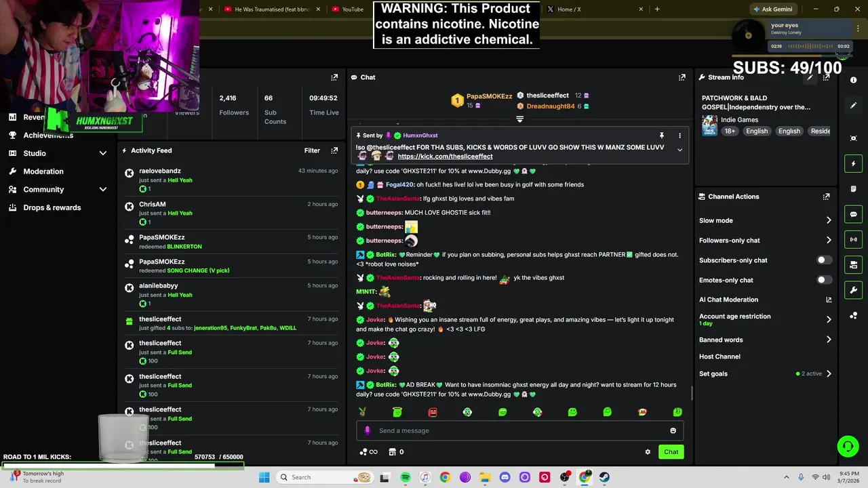868x488 pixels.
Task: Click the camera sidebar icon
Action: click(853, 264)
